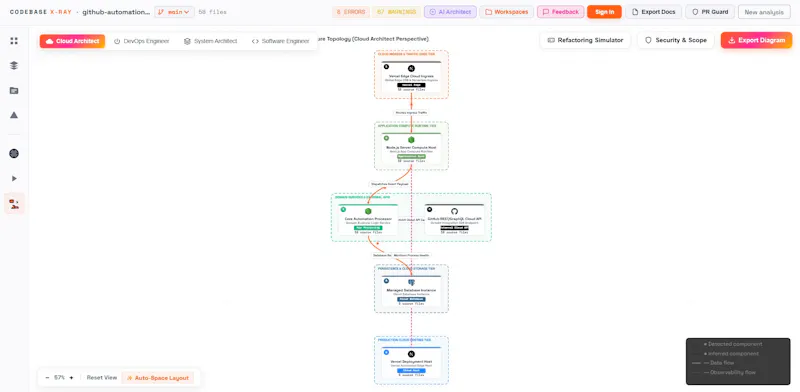800x392 pixels.
Task: Open the AI Architect assistant
Action: click(x=450, y=12)
